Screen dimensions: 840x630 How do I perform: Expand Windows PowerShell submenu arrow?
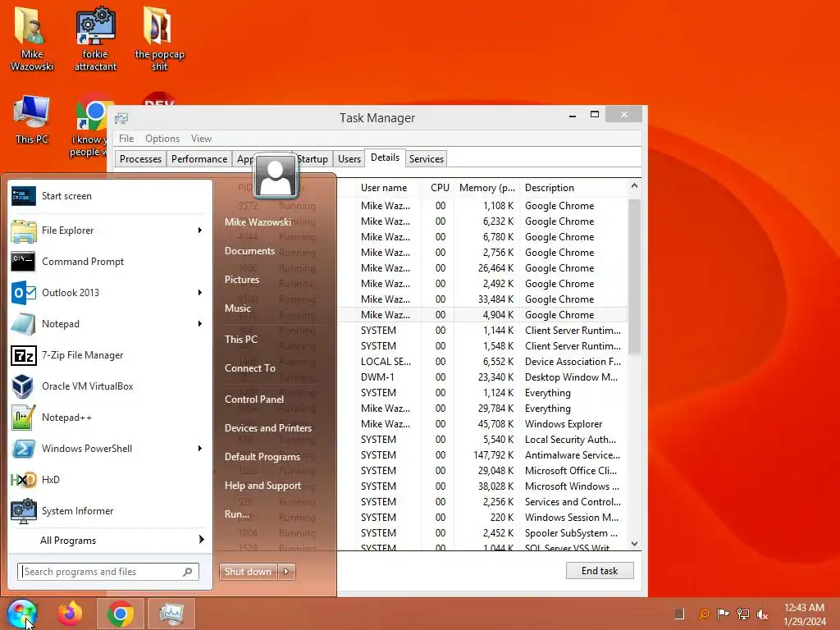click(x=200, y=449)
